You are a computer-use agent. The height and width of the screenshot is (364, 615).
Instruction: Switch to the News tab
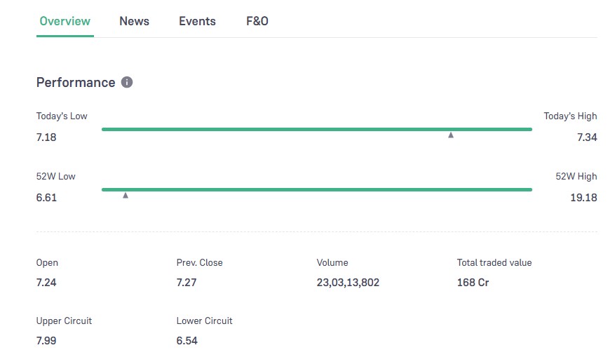coord(134,21)
